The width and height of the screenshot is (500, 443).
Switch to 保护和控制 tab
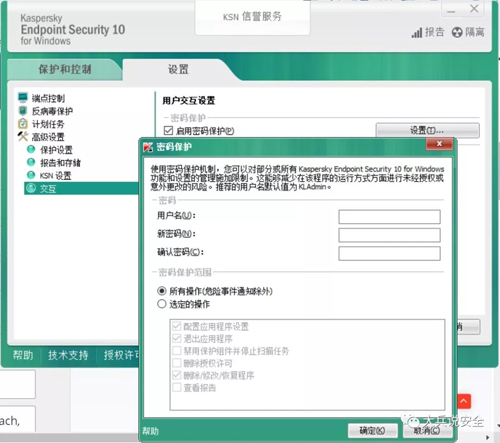coord(65,69)
